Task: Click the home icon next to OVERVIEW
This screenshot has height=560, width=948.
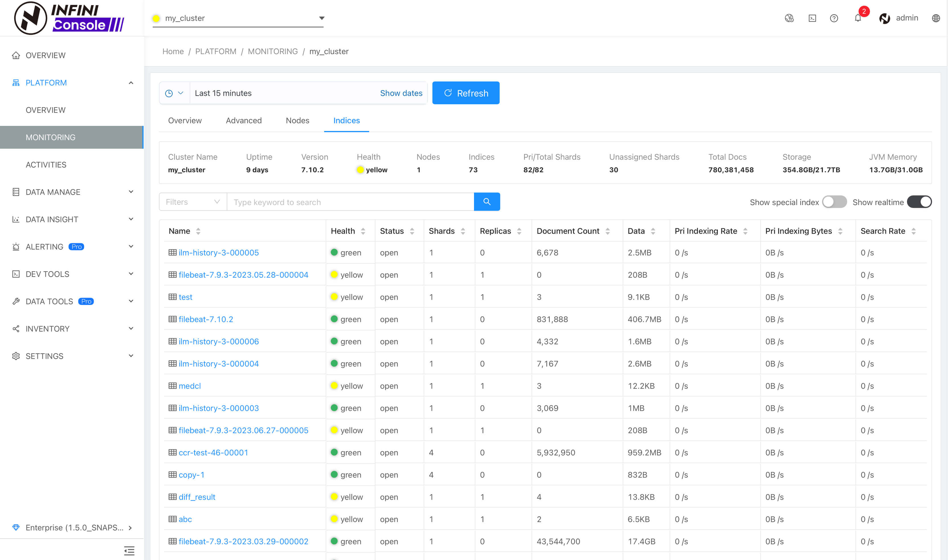Action: click(16, 56)
